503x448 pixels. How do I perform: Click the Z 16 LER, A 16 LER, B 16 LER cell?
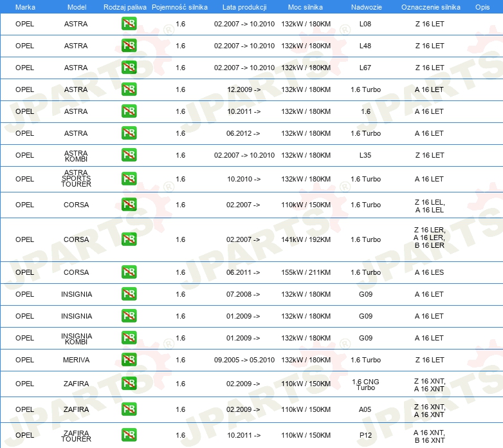[430, 238]
